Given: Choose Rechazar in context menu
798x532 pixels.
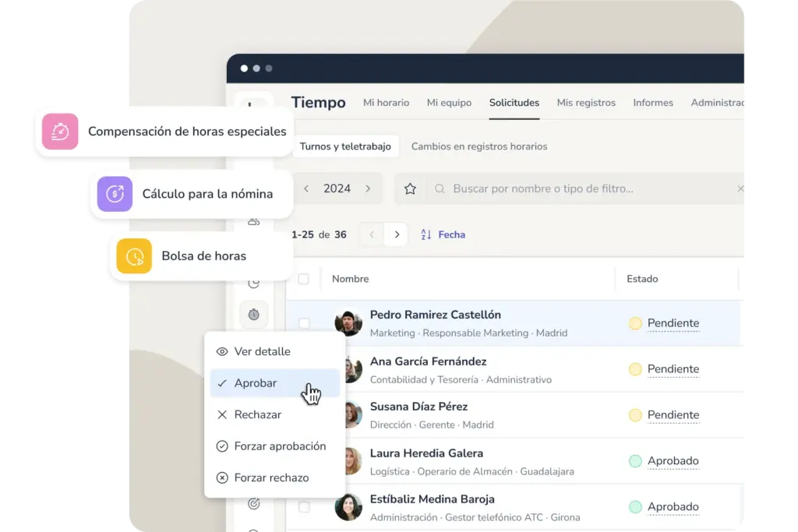Looking at the screenshot, I should click(x=275, y=414).
